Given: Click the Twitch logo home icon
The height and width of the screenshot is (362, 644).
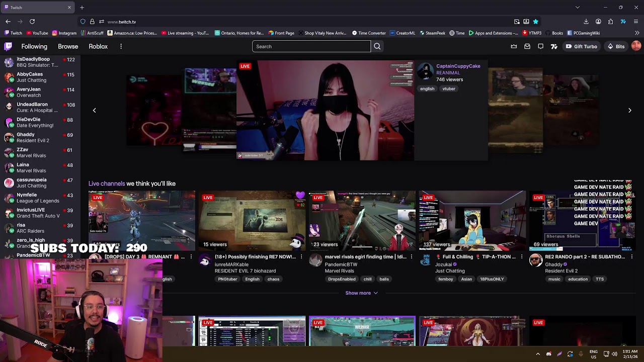Looking at the screenshot, I should coord(8,46).
